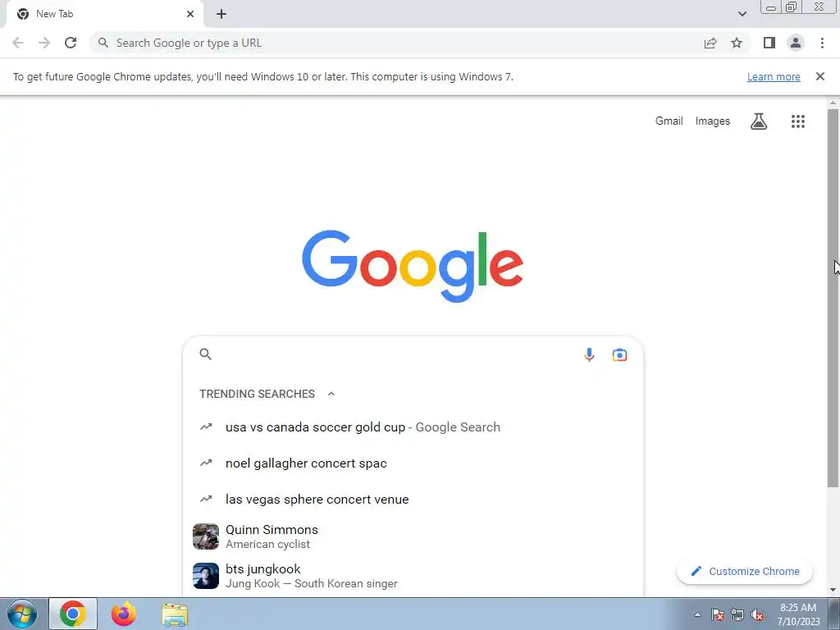Open the taskbar clock and date

(798, 614)
